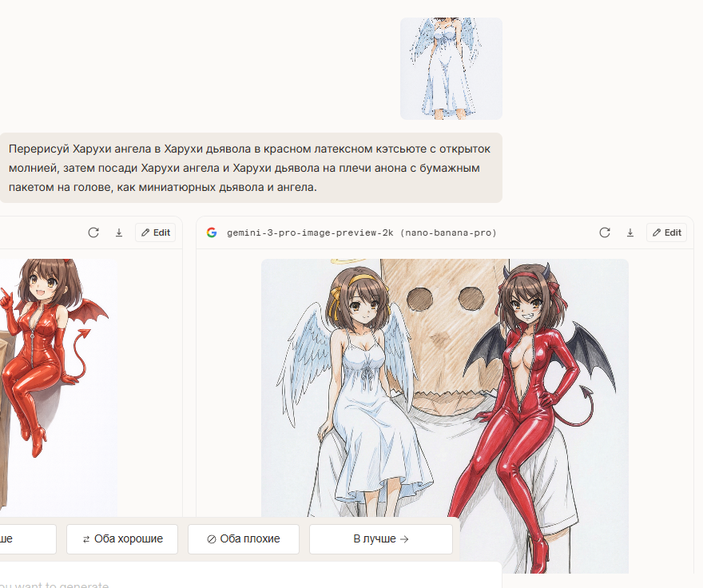The width and height of the screenshot is (703, 588).
Task: Vote "В лучше" for the right image
Action: [x=380, y=539]
